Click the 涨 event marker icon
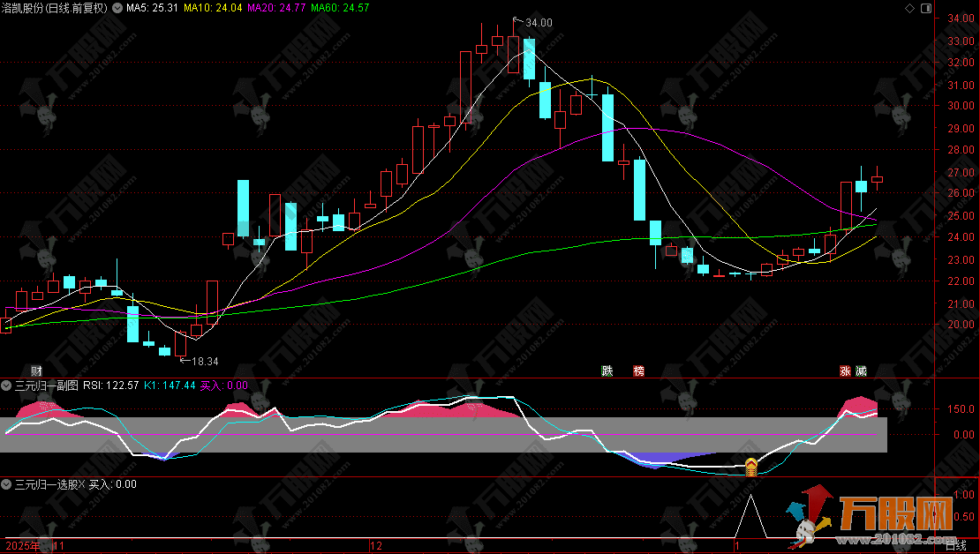The width and height of the screenshot is (980, 554). coord(845,371)
